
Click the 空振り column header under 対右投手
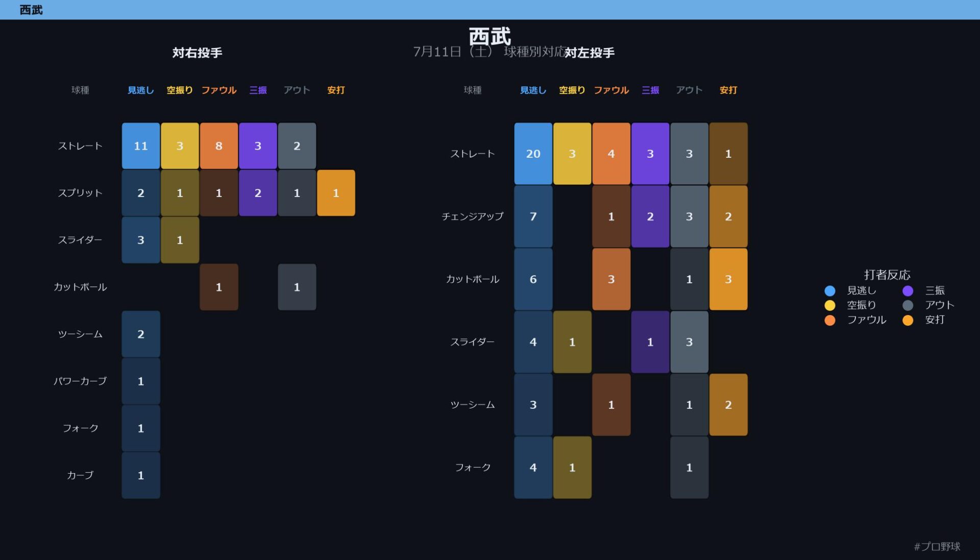tap(180, 90)
